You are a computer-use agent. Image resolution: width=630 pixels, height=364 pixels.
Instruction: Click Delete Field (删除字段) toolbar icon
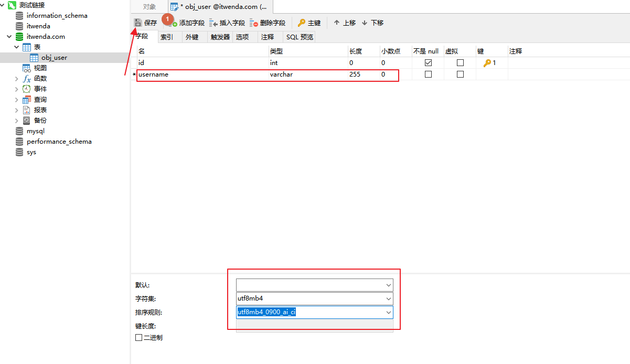coord(254,23)
